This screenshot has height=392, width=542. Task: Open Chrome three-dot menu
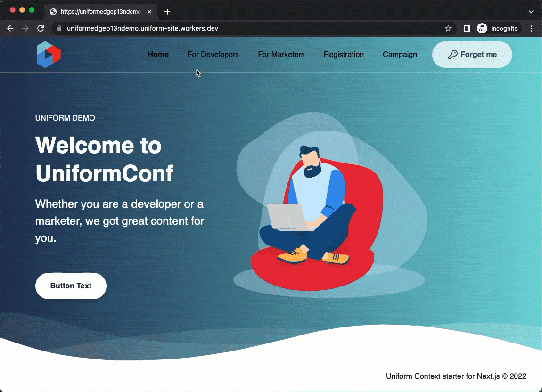click(x=531, y=28)
